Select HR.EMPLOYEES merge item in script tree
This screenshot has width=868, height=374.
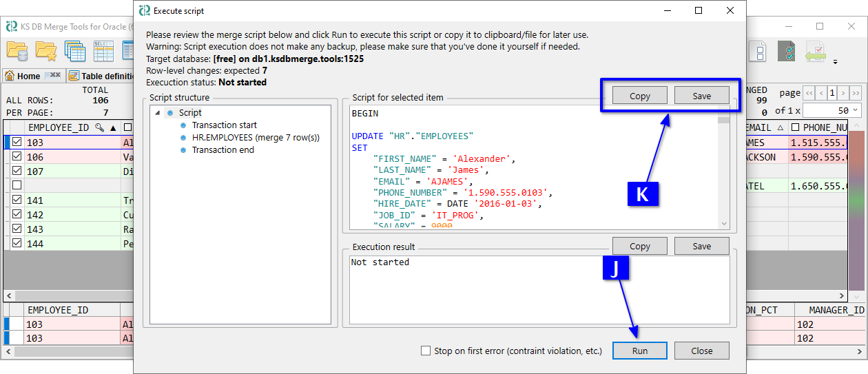[x=255, y=138]
